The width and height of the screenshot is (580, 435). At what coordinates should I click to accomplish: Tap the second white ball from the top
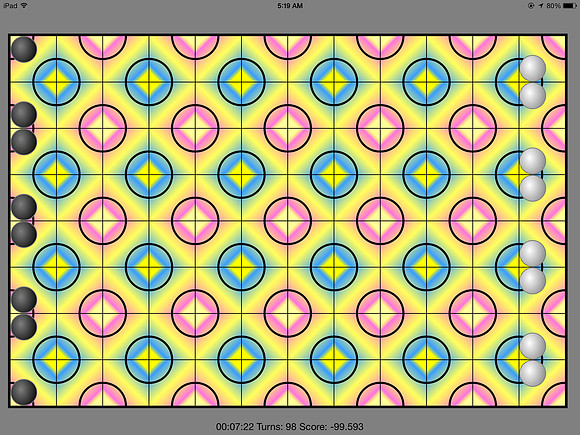pos(533,96)
